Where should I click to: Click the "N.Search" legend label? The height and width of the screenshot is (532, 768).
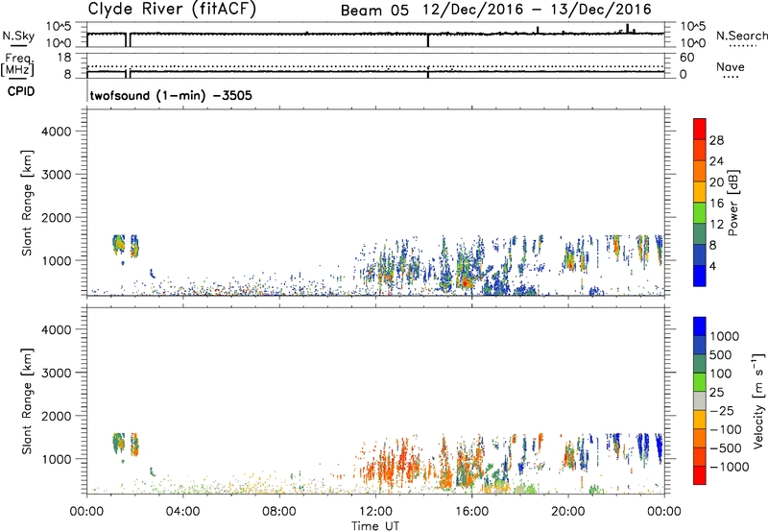point(742,36)
